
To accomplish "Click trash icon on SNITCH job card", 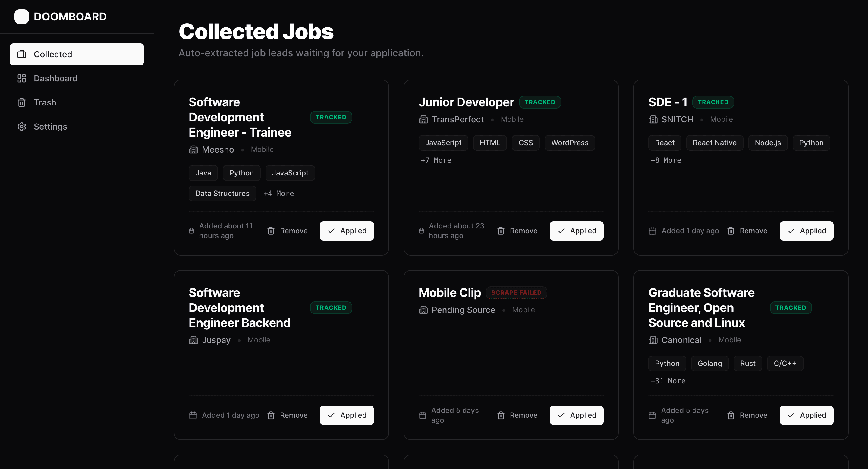I will click(x=731, y=231).
